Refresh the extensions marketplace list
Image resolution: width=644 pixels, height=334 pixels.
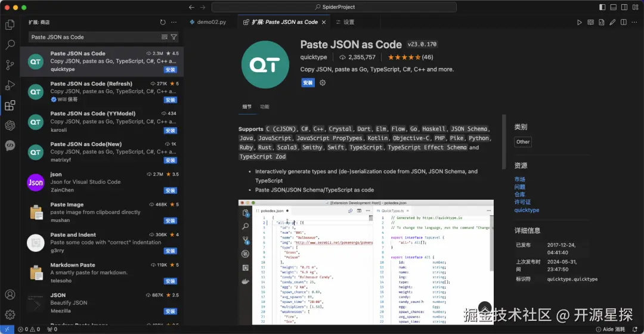pyautogui.click(x=163, y=22)
